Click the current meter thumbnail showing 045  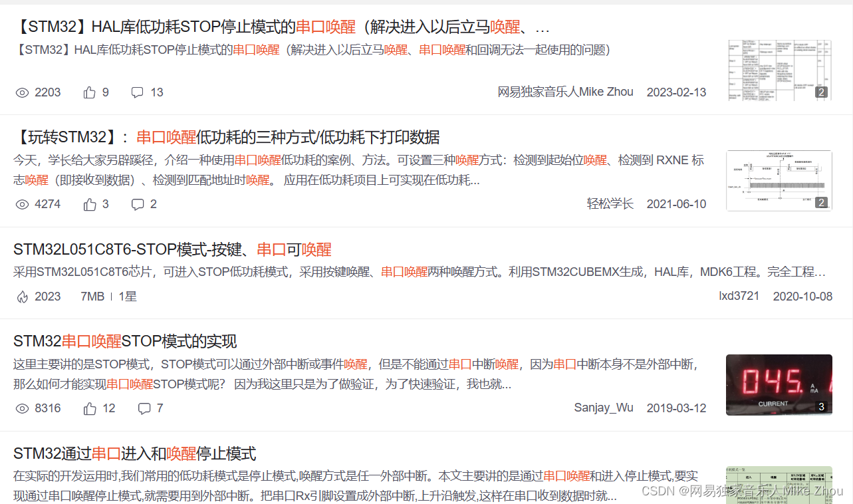click(x=779, y=385)
